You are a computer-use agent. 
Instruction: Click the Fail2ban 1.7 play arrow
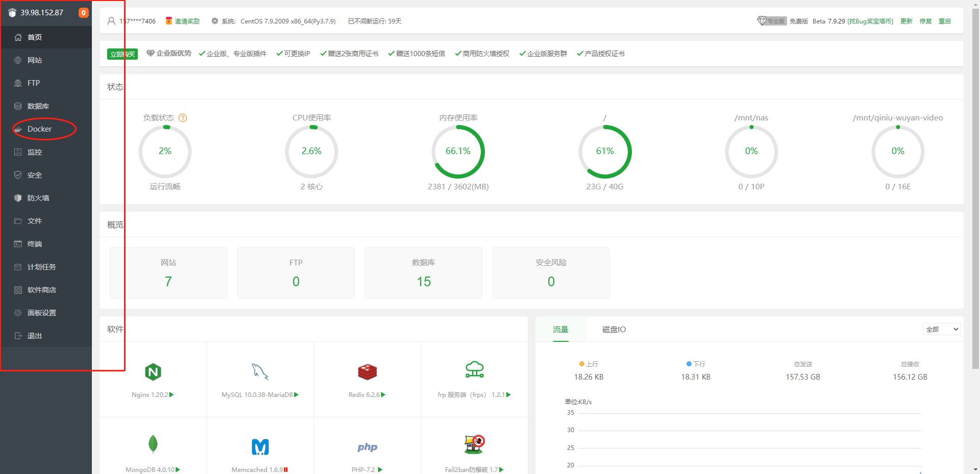click(502, 470)
